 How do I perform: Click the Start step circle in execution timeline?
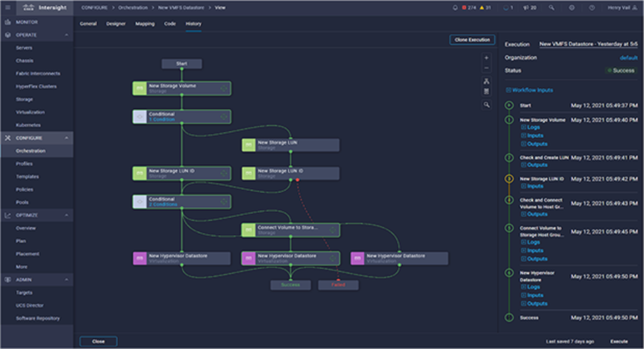pos(509,105)
